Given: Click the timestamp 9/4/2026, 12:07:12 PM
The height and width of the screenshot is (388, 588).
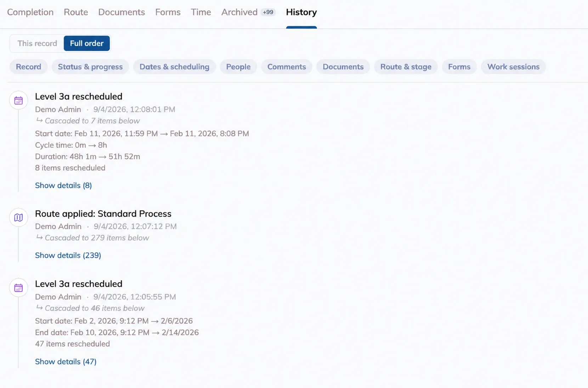Looking at the screenshot, I should (x=135, y=226).
